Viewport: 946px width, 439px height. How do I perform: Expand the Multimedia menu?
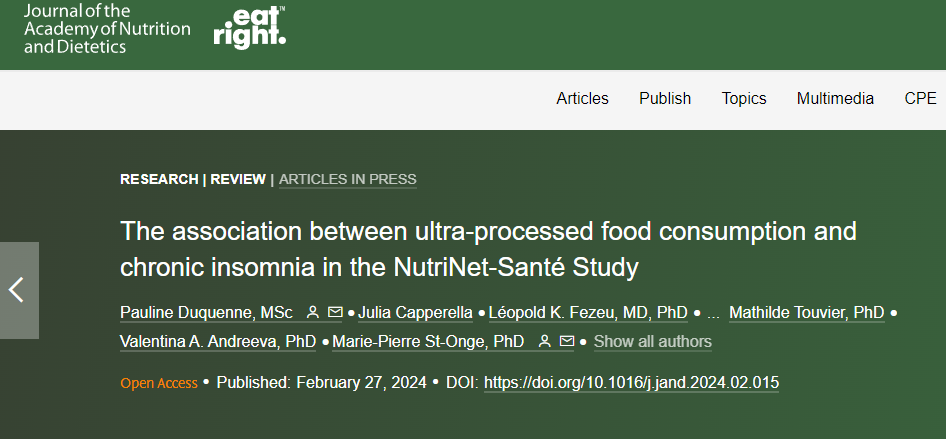tap(835, 98)
